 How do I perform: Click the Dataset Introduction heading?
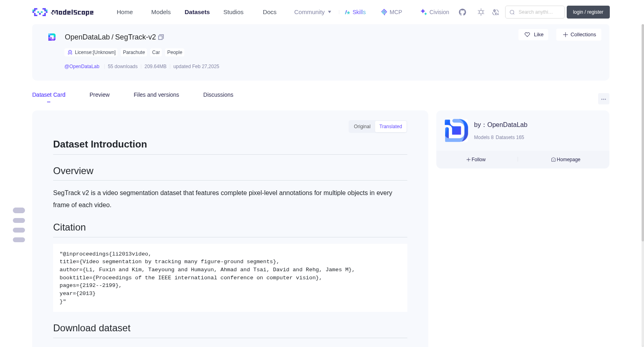coord(100,144)
